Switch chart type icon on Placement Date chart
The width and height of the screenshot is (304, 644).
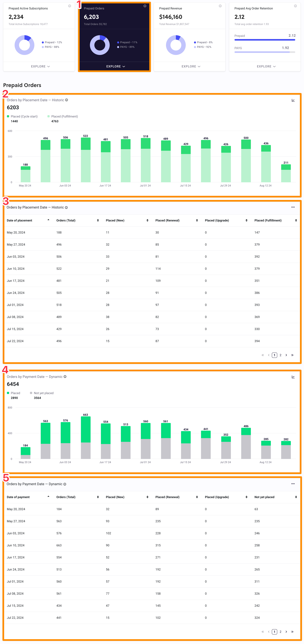(293, 100)
